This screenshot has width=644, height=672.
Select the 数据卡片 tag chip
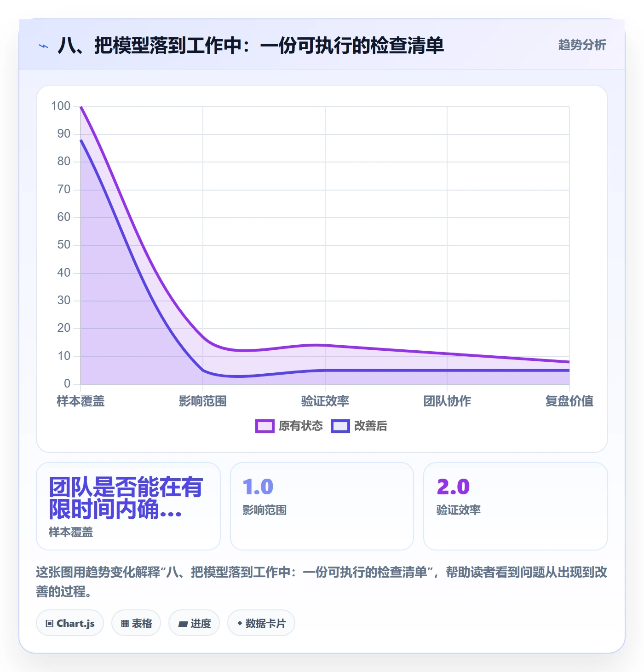click(261, 623)
